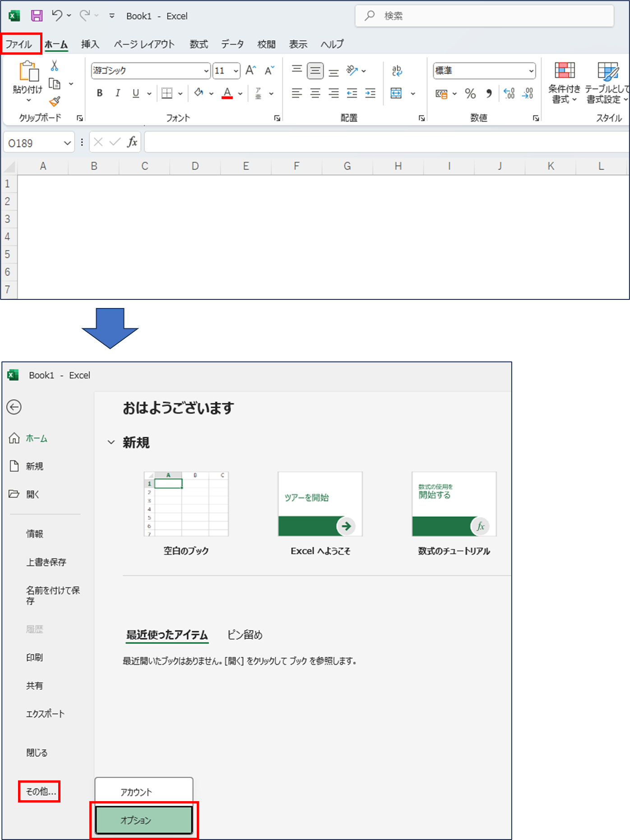Open the font group dialog launcher
Image resolution: width=630 pixels, height=840 pixels.
277,118
